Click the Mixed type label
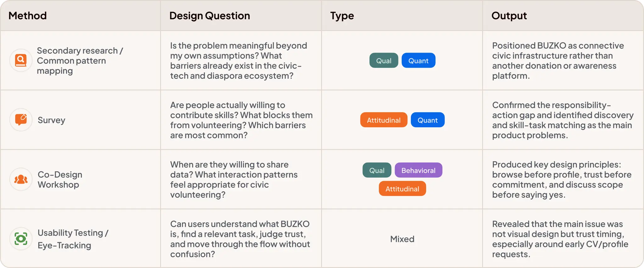 [x=402, y=239]
